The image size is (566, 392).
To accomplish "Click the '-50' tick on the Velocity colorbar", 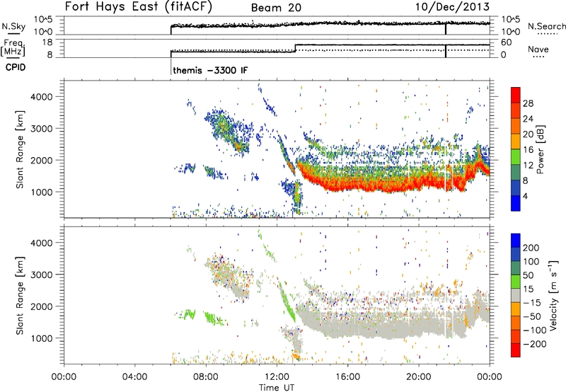I will (x=531, y=316).
